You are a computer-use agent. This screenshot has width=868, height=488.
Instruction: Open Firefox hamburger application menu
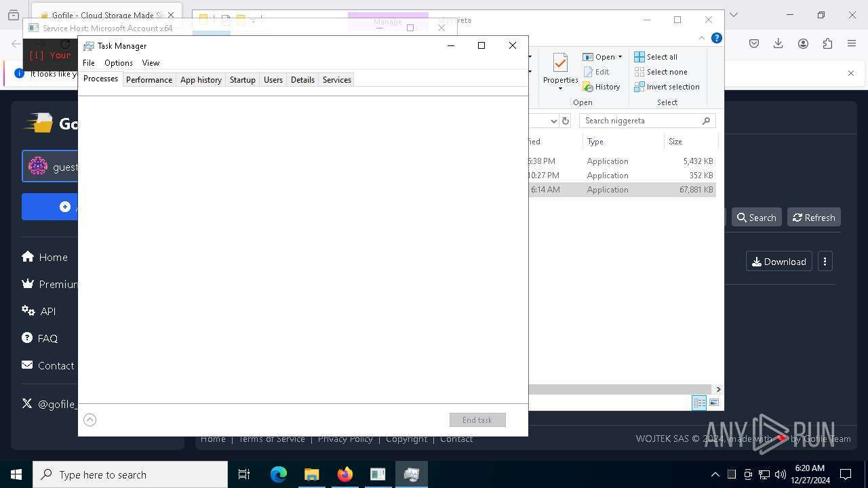(x=852, y=43)
